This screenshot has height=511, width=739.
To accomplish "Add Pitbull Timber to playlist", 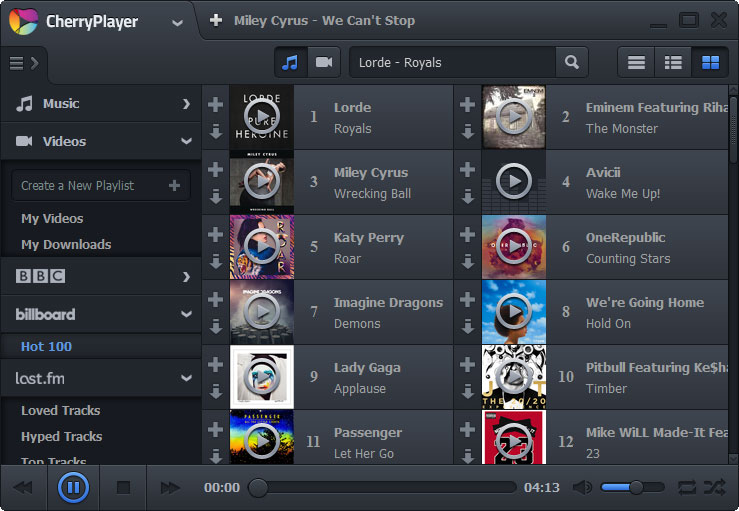I will click(467, 364).
